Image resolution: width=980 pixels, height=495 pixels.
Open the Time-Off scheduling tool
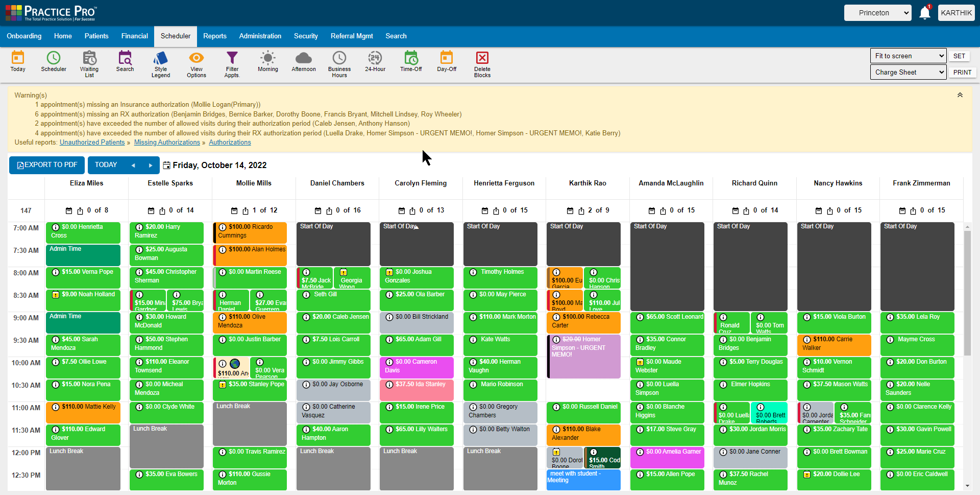point(411,62)
